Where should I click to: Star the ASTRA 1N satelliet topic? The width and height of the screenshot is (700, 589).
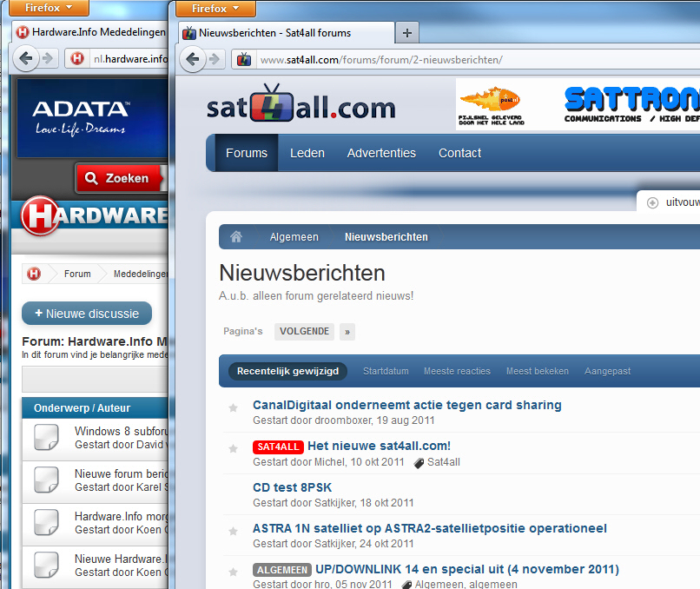pos(233,531)
